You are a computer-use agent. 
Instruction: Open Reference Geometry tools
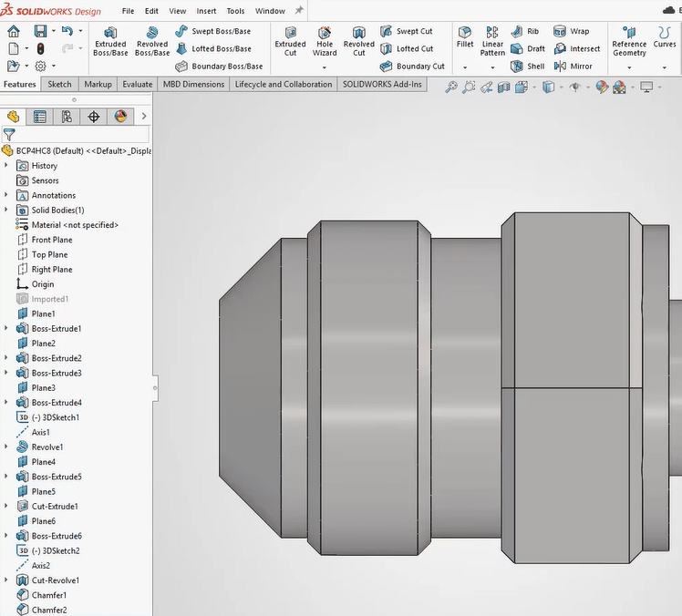click(x=629, y=42)
